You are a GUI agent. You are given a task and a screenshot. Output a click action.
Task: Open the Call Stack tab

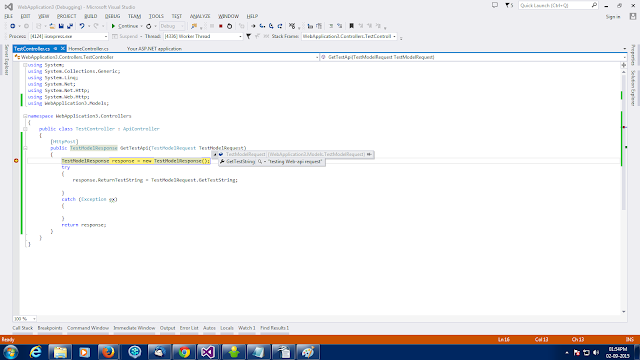pos(22,328)
